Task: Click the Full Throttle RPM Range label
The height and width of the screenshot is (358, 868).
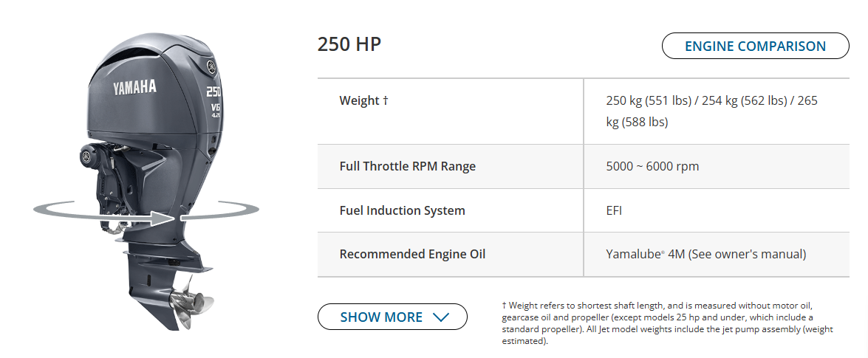Action: pyautogui.click(x=407, y=166)
